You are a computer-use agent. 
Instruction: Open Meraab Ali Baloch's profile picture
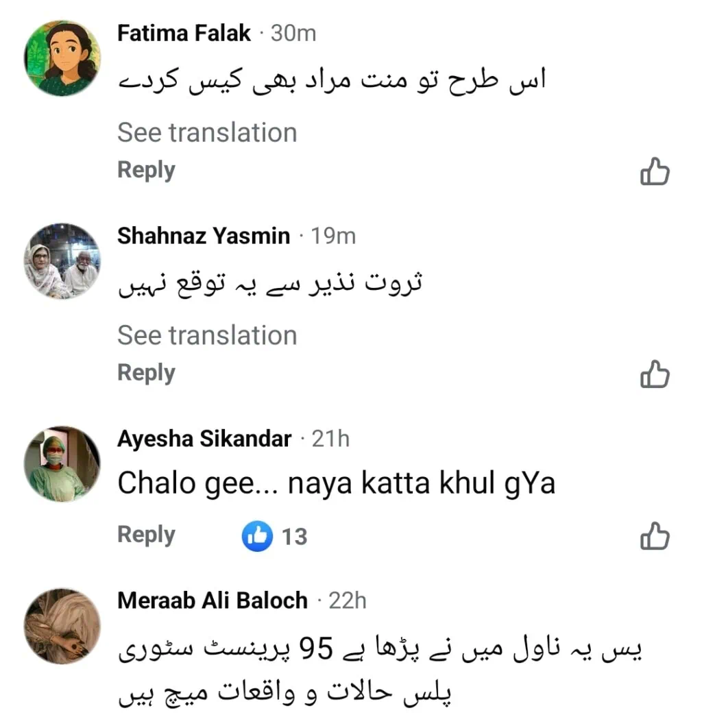tap(62, 626)
